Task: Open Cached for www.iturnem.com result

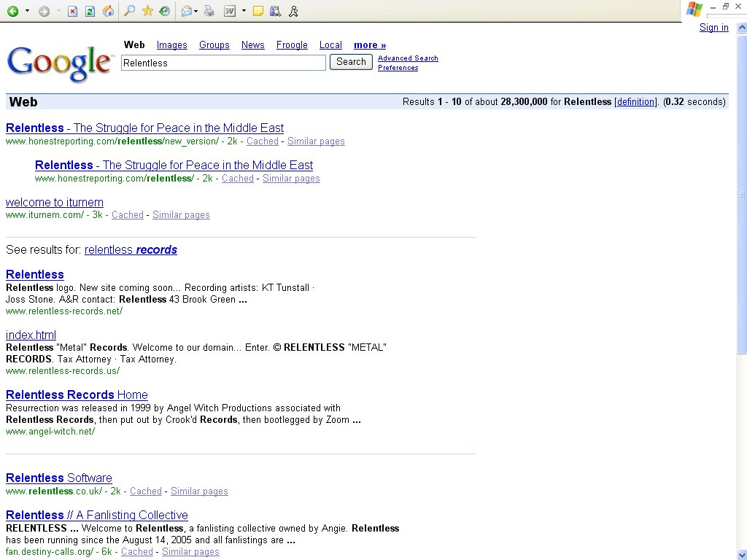Action: point(128,215)
